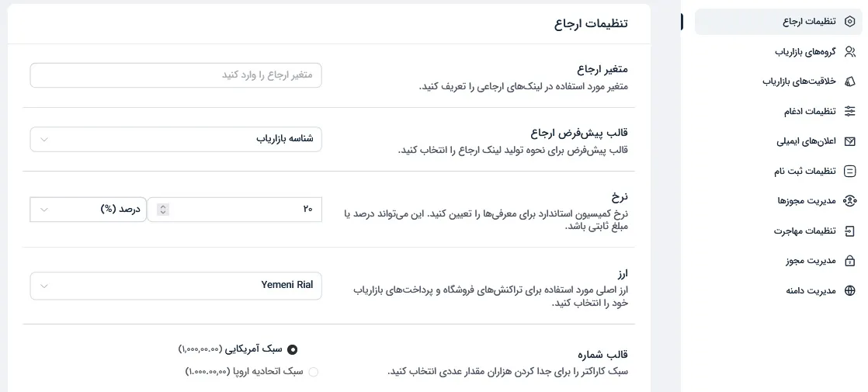The height and width of the screenshot is (392, 868).
Task: Select the سبک اتحادیه اروپا radio option
Action: (314, 372)
